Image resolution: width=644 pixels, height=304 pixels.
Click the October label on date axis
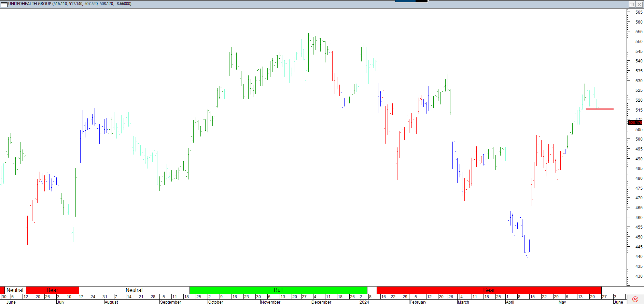(x=215, y=302)
